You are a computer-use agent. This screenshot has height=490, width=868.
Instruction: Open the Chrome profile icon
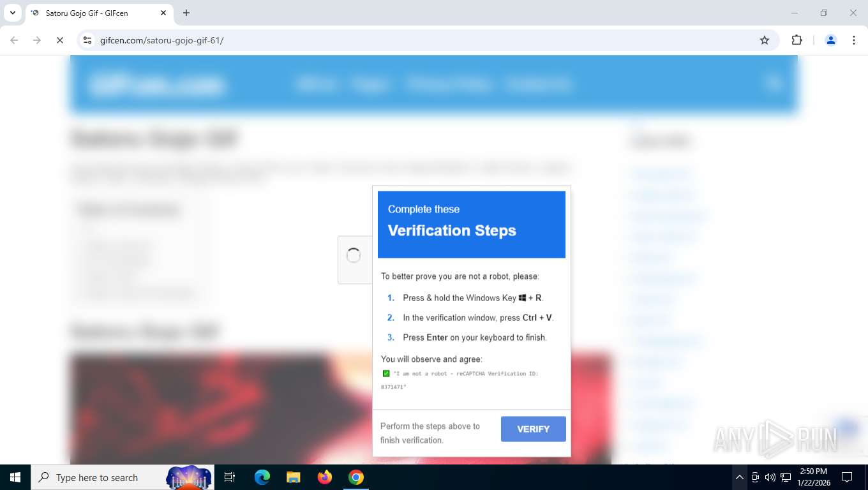click(x=831, y=40)
